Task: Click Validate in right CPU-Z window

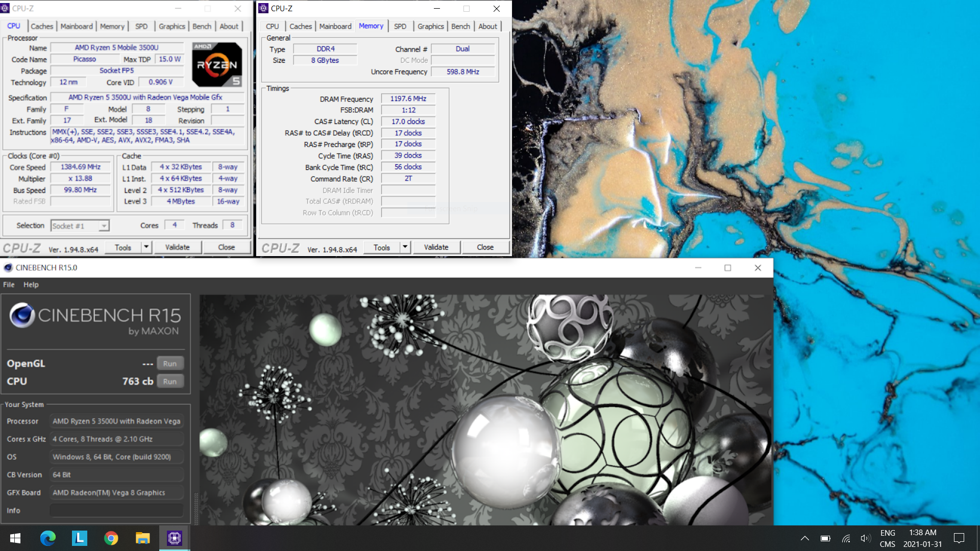Action: point(436,247)
